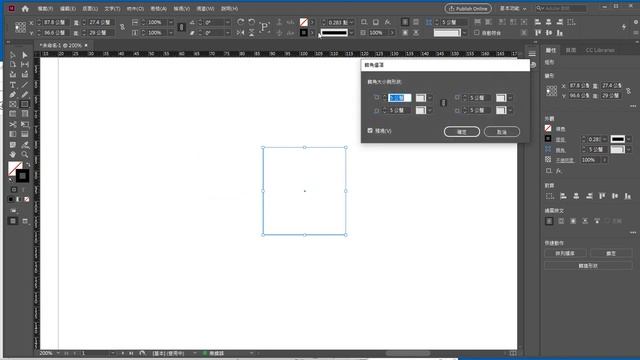Select the Note tool
The height and width of the screenshot is (360, 640).
click(13, 144)
